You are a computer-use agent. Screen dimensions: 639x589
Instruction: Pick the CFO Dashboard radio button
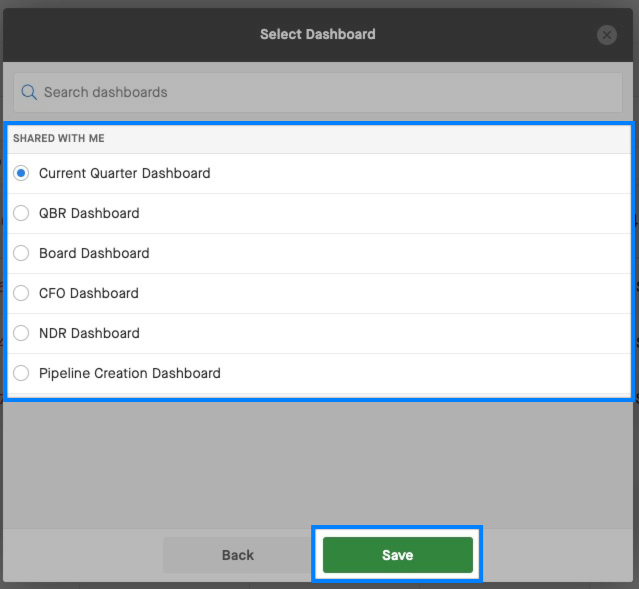click(x=21, y=293)
